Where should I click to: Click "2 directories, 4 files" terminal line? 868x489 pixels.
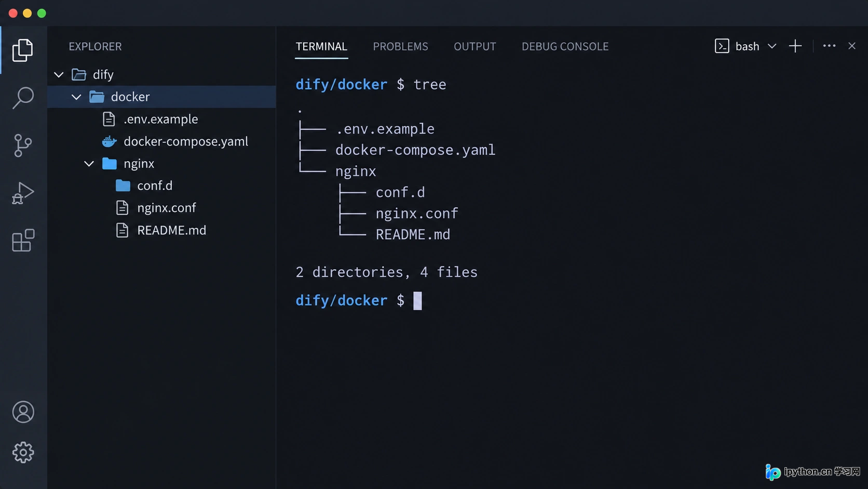386,272
